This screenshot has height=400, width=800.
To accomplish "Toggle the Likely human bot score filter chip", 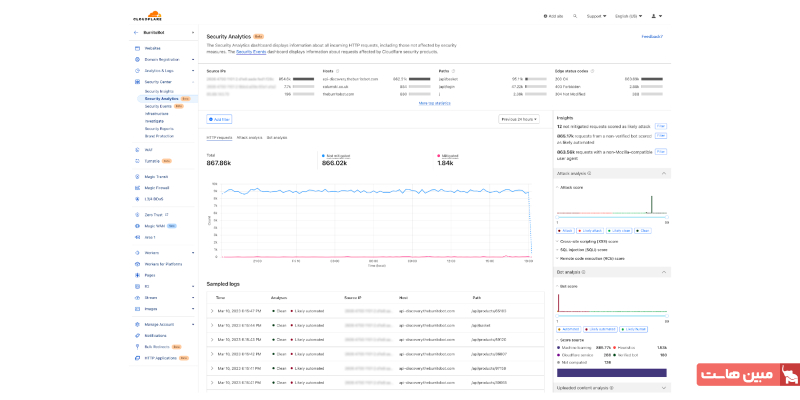I will pos(635,330).
